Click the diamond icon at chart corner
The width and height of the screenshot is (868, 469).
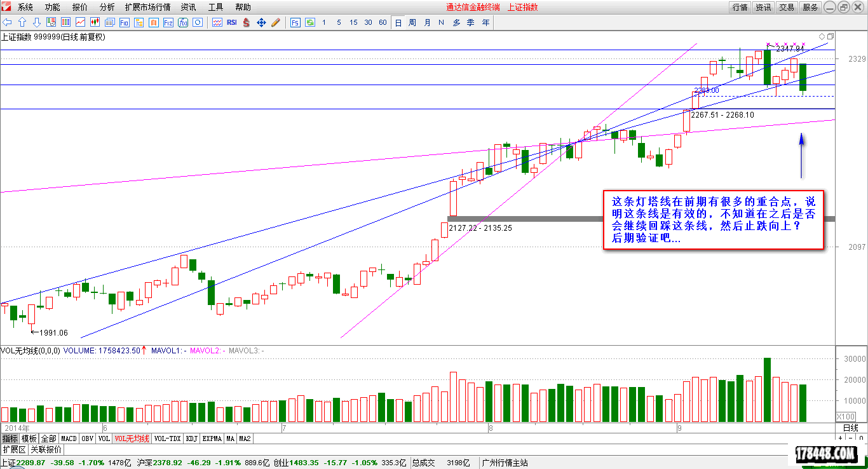click(822, 36)
